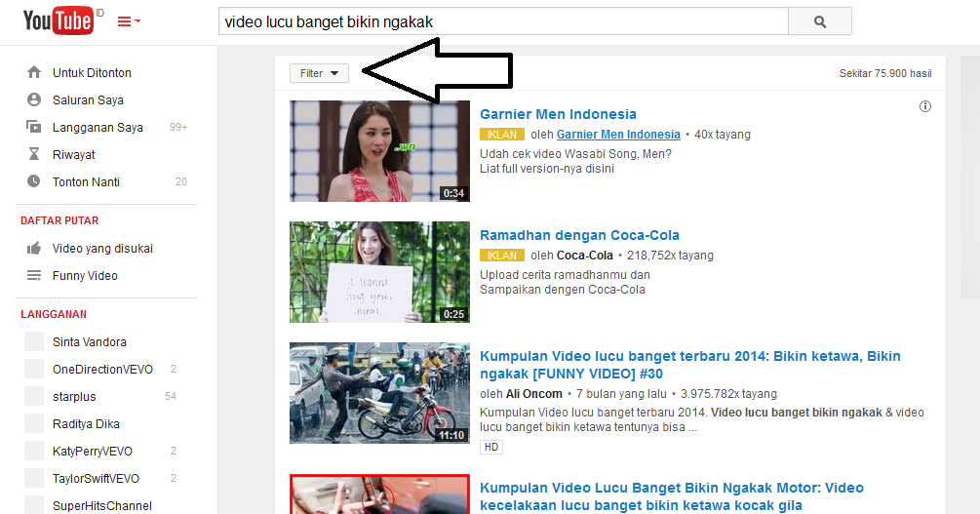Screen dimensions: 980x514
Task: Open OneDirectionVEVO subscription
Action: (102, 370)
